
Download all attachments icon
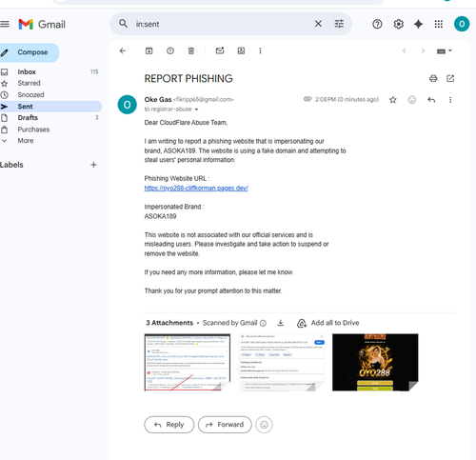[x=281, y=323]
